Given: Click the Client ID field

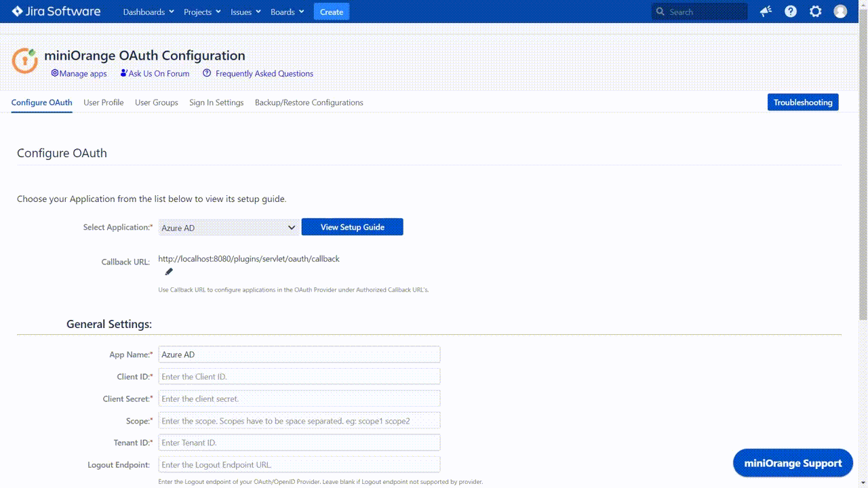Looking at the screenshot, I should pyautogui.click(x=299, y=376).
